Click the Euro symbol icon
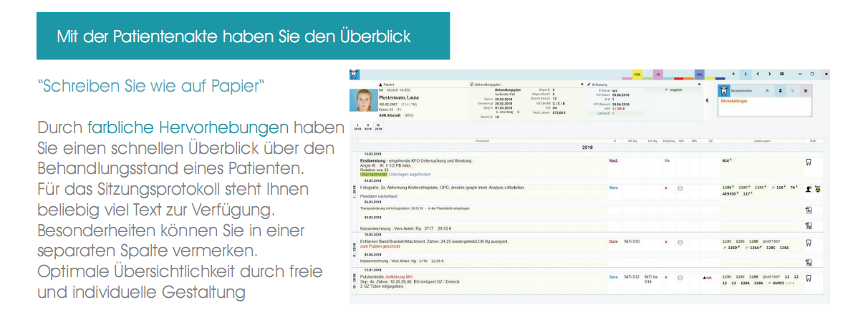 tap(707, 101)
